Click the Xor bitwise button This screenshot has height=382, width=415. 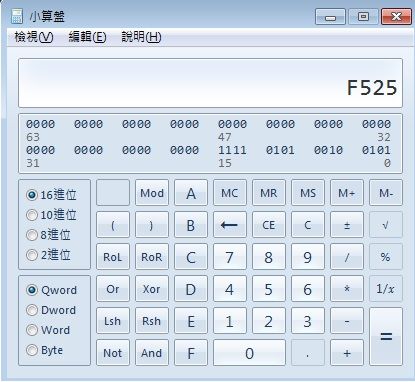[152, 289]
